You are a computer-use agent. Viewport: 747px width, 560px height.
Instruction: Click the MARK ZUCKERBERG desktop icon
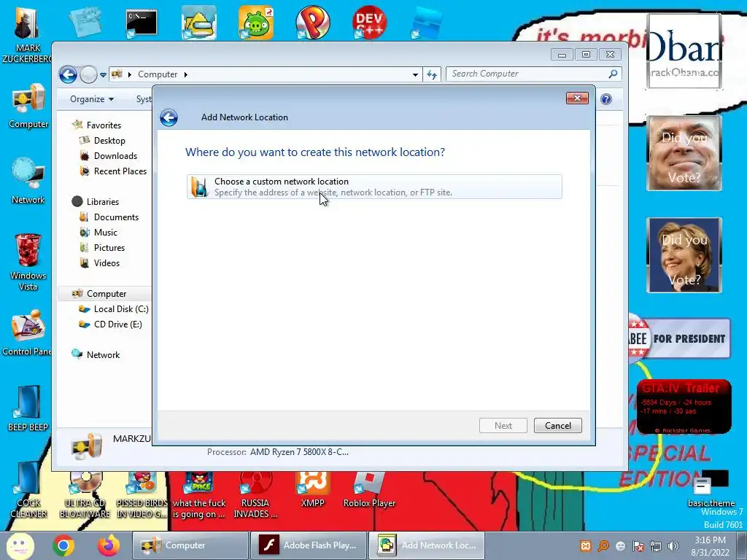coord(27,35)
